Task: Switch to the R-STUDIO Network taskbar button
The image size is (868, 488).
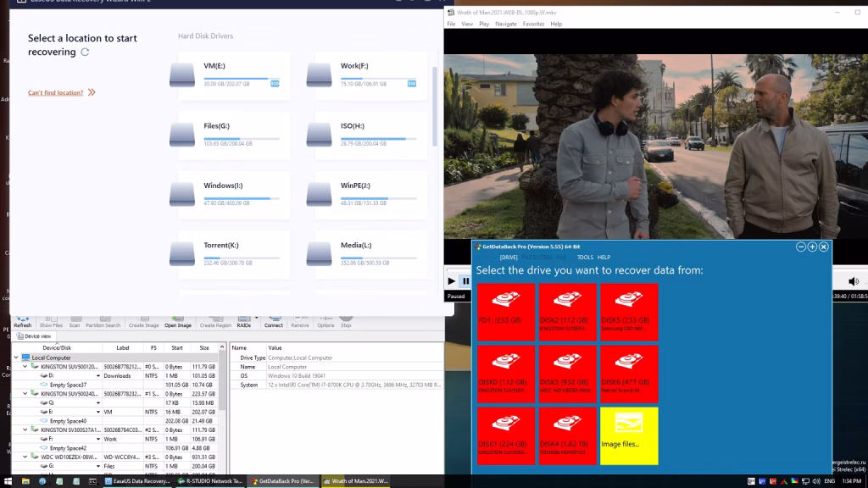Action: 210,481
